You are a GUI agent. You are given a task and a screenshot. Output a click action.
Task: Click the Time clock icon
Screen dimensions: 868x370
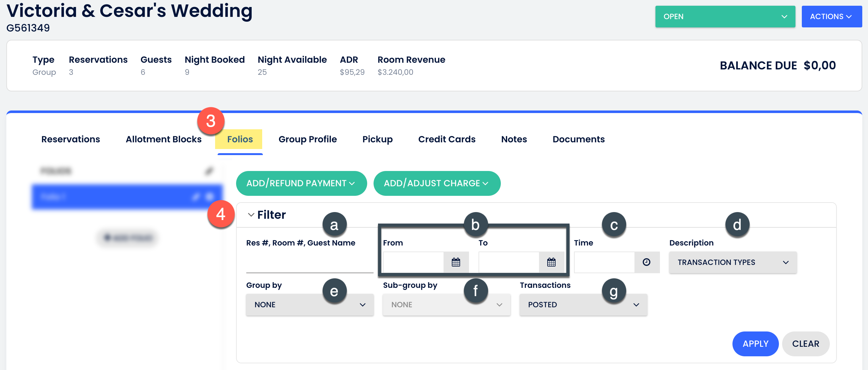(646, 262)
